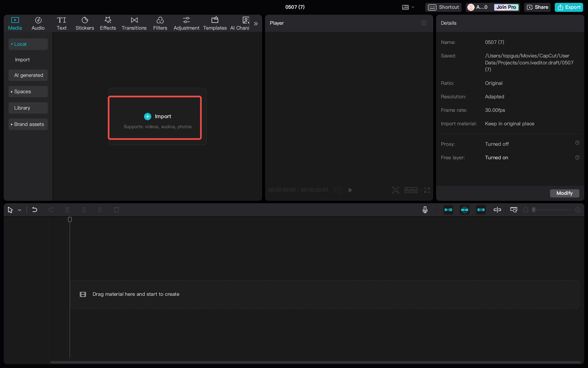Click the 'Adapted' resolution value
Viewport: 588px width, 368px height.
(x=494, y=97)
